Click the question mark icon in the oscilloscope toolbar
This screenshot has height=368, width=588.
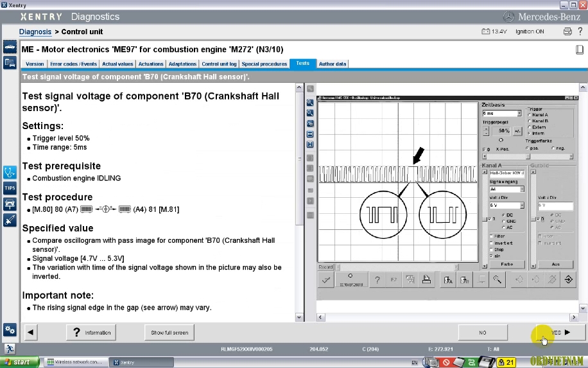377,280
